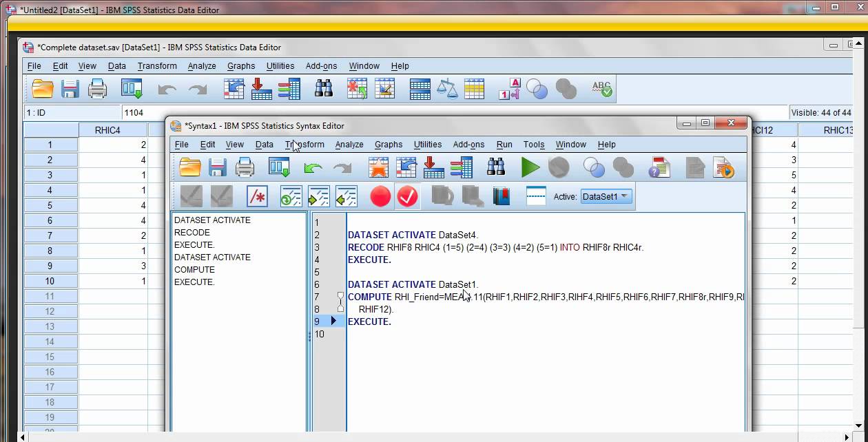The image size is (868, 442).
Task: Select COMPUTE in navigation pane
Action: click(194, 270)
